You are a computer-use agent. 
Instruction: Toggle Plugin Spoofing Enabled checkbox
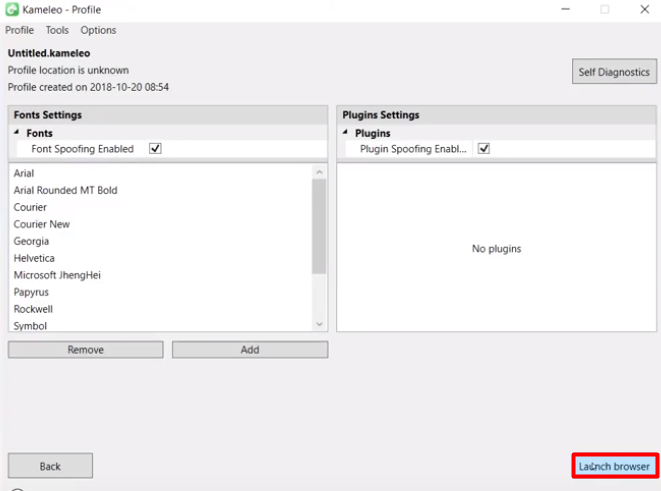(x=484, y=148)
